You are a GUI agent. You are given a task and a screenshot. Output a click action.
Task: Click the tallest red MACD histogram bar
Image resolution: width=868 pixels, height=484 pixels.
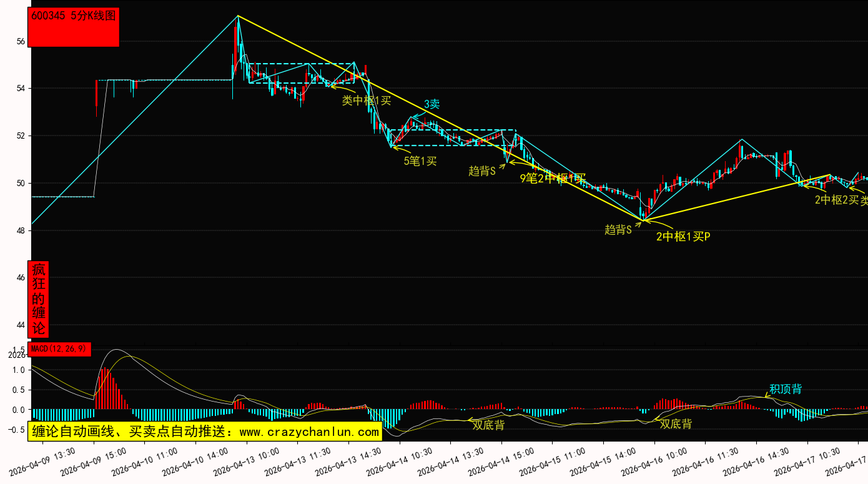(106, 388)
